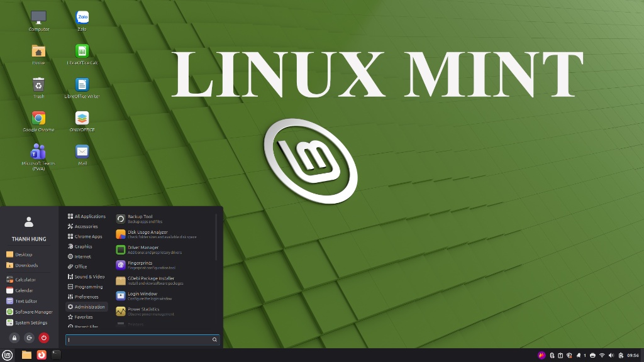Image resolution: width=644 pixels, height=362 pixels.
Task: Click the purple flame tray icon
Action: 541,356
